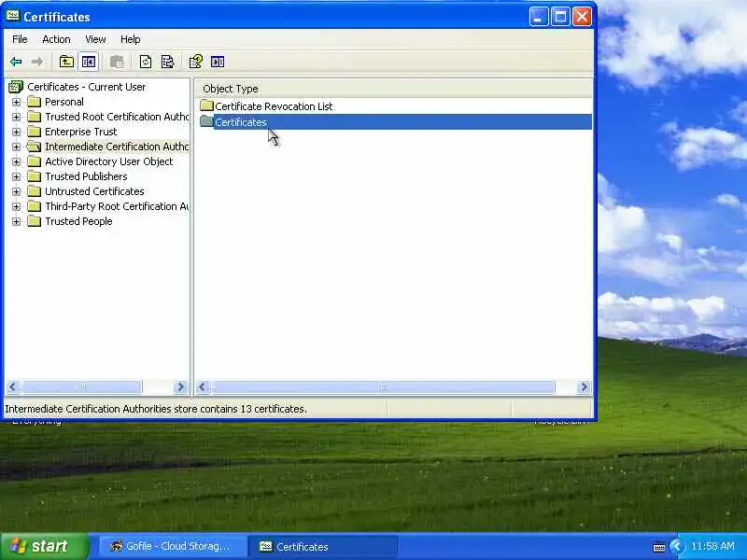Click the tree pane horizontal scrollbar thumb
This screenshot has height=560, width=747.
coord(81,386)
